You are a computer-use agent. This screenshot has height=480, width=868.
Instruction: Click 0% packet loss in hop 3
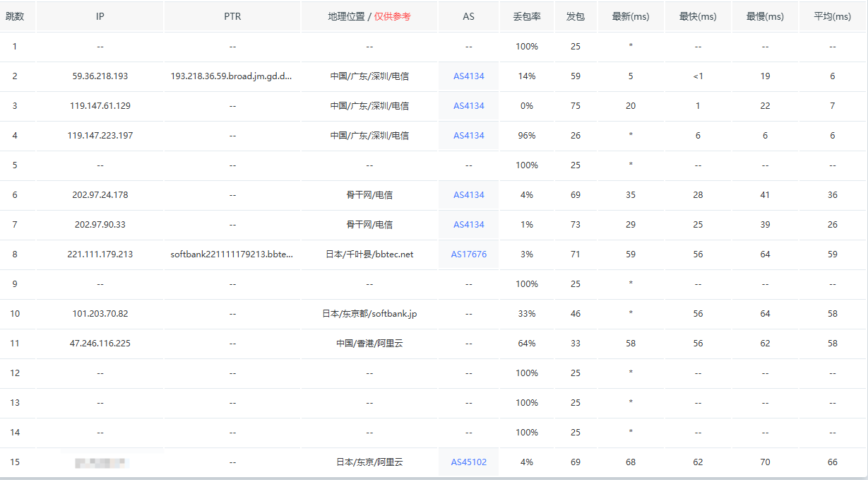click(x=527, y=106)
